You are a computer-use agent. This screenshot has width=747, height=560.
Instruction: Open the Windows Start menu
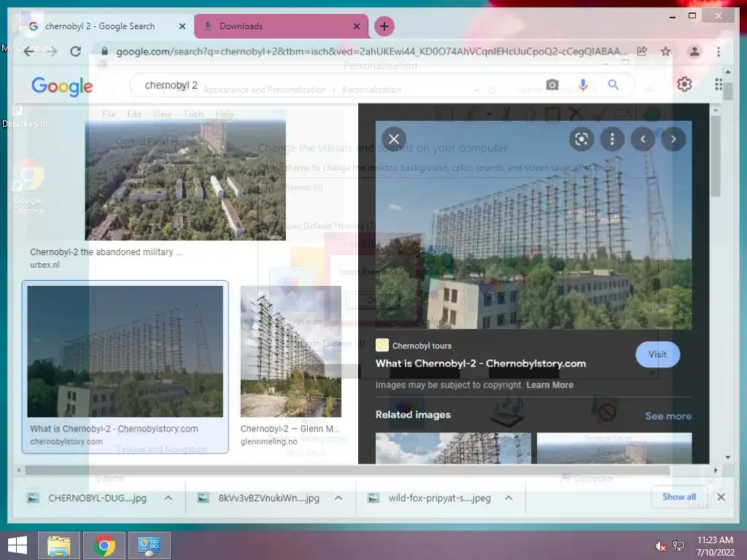(x=18, y=545)
